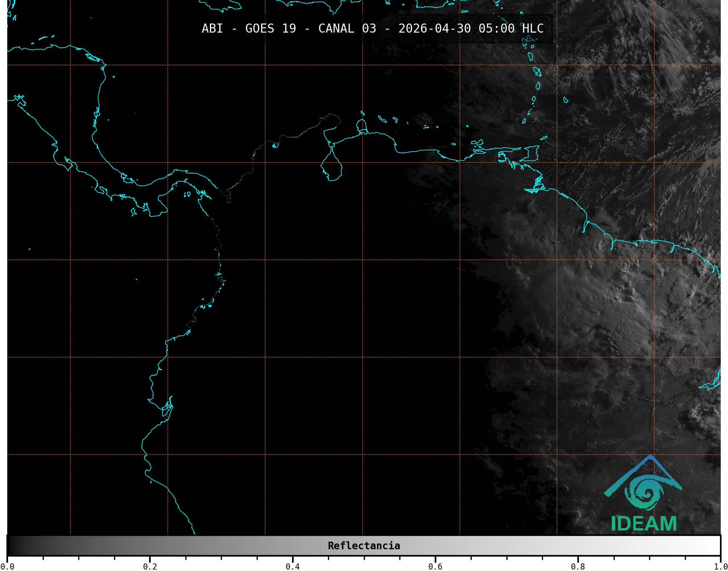Click the 0.0 colorbar tick label

click(7, 566)
